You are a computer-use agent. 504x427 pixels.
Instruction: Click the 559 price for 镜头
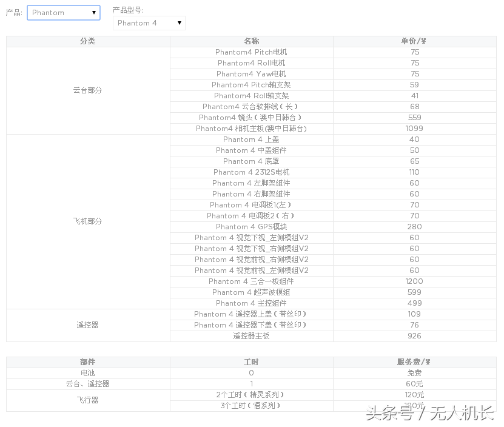[x=415, y=118]
